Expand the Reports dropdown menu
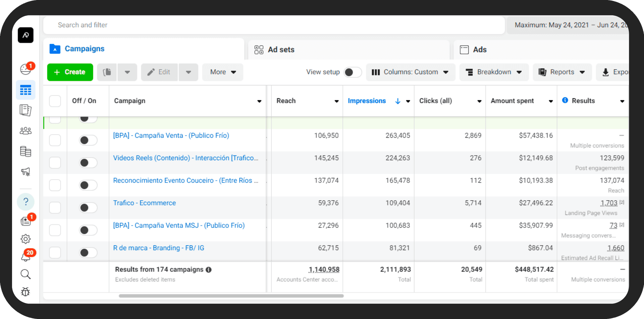Image resolution: width=644 pixels, height=319 pixels. tap(562, 72)
